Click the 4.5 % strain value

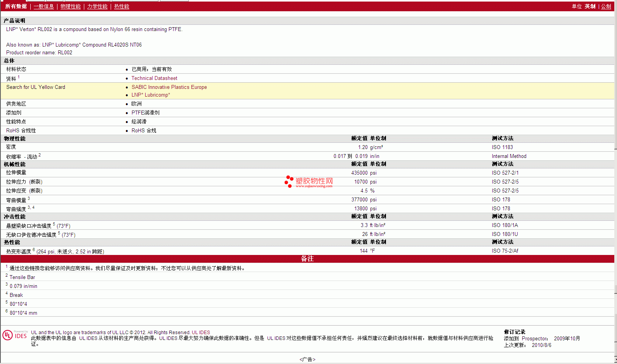[367, 191]
